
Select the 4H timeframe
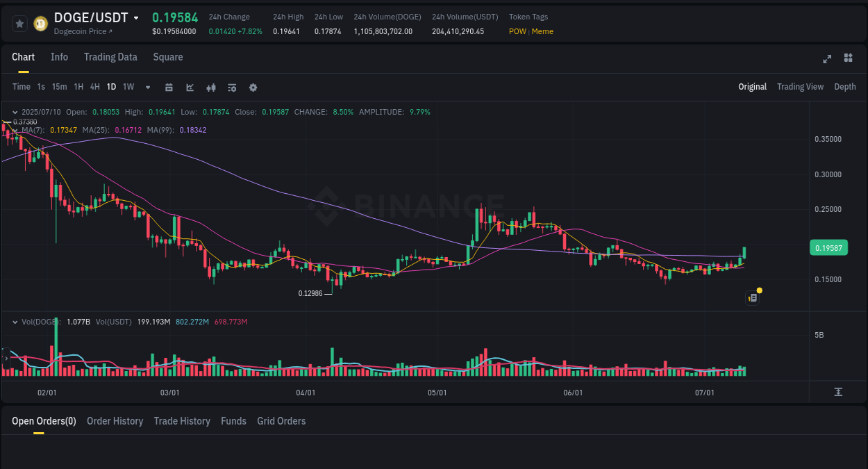pyautogui.click(x=94, y=87)
